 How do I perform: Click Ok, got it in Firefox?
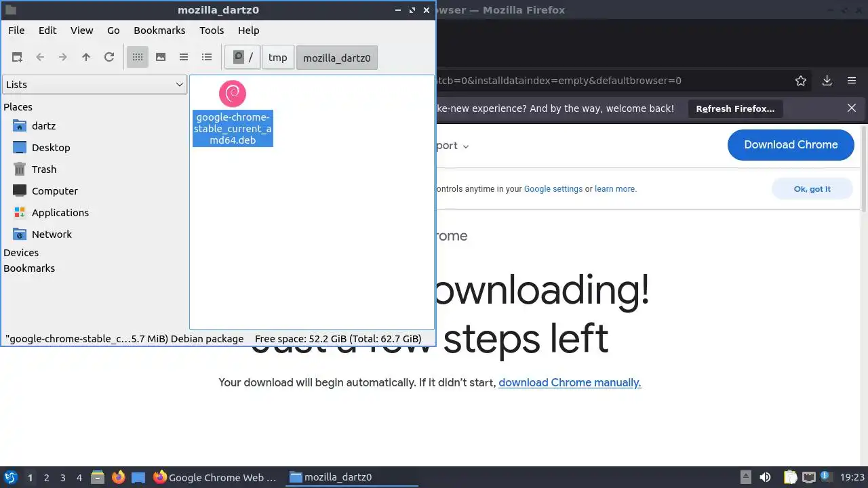click(x=812, y=189)
